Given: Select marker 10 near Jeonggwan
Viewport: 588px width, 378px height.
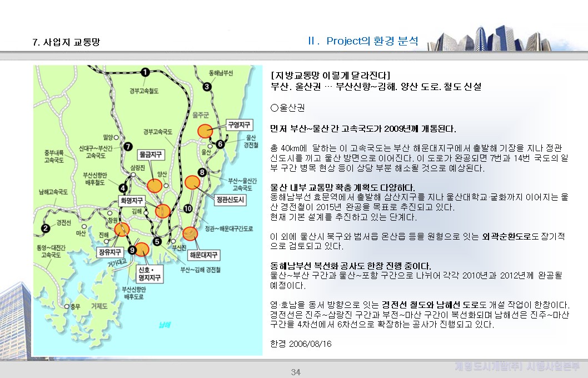Looking at the screenshot, I should click(188, 209).
